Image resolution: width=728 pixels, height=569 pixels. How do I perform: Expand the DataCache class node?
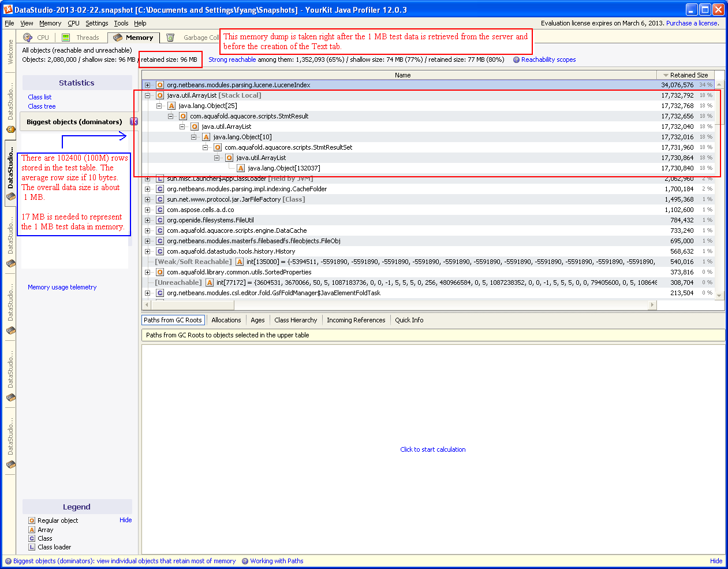(147, 230)
